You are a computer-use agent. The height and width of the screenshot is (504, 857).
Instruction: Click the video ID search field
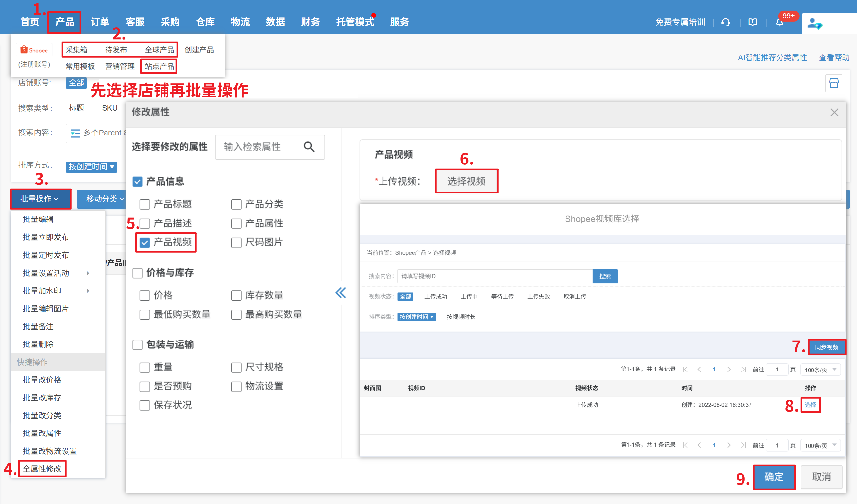495,276
